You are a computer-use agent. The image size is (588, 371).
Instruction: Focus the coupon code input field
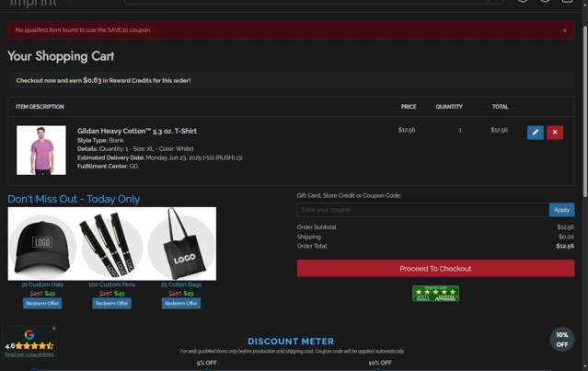point(423,210)
